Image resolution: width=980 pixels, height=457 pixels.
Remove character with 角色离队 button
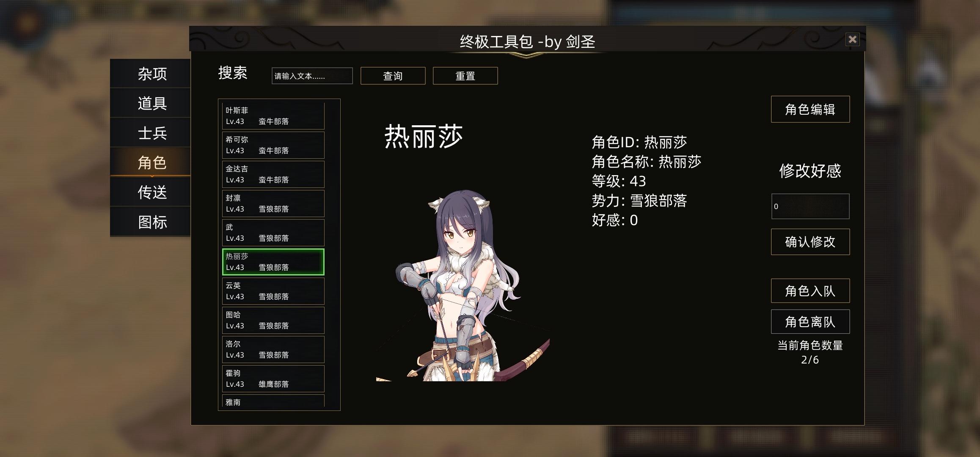point(810,322)
